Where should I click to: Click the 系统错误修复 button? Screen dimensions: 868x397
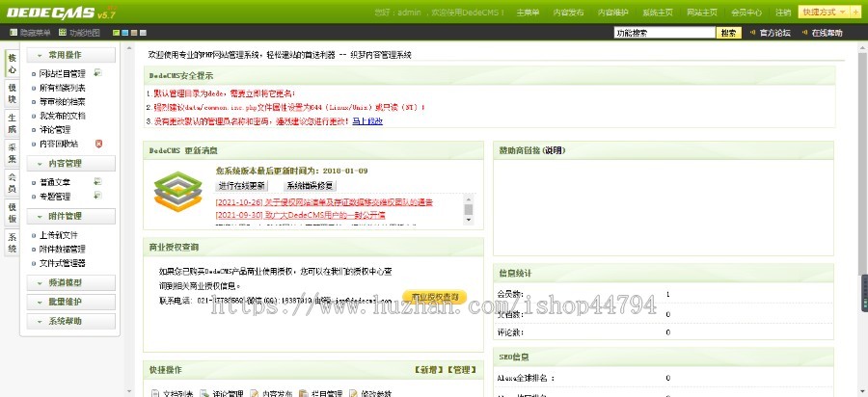310,186
